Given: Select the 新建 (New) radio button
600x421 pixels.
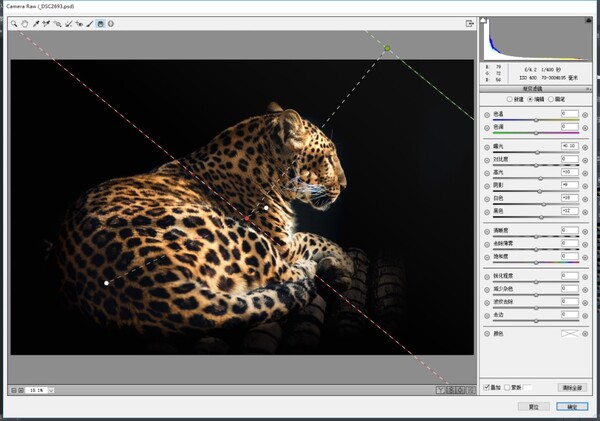Looking at the screenshot, I should [509, 99].
